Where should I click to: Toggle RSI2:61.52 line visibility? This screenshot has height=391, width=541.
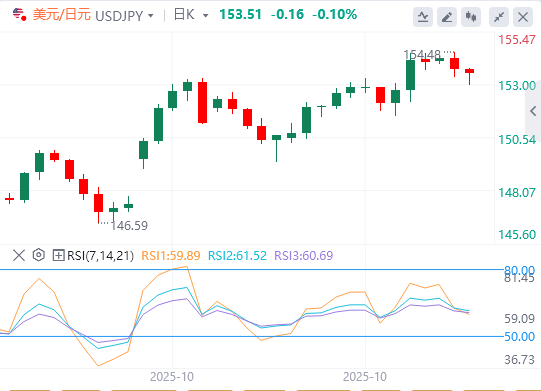[237, 255]
